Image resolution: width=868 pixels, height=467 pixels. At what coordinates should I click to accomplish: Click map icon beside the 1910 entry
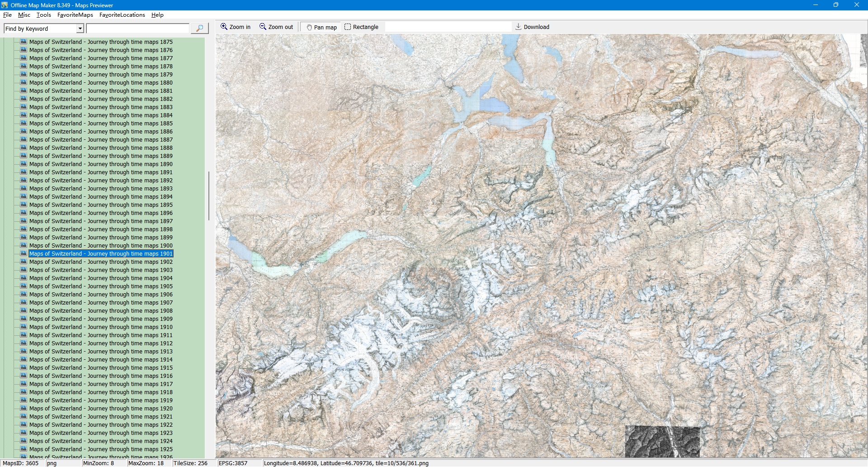pyautogui.click(x=24, y=327)
